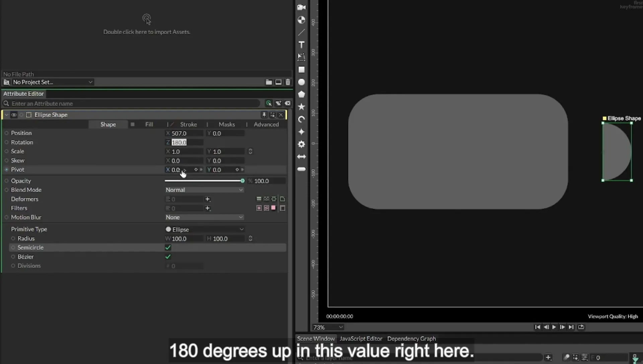This screenshot has height=364, width=643.
Task: Toggle the Radius proportion lock
Action: point(250,238)
